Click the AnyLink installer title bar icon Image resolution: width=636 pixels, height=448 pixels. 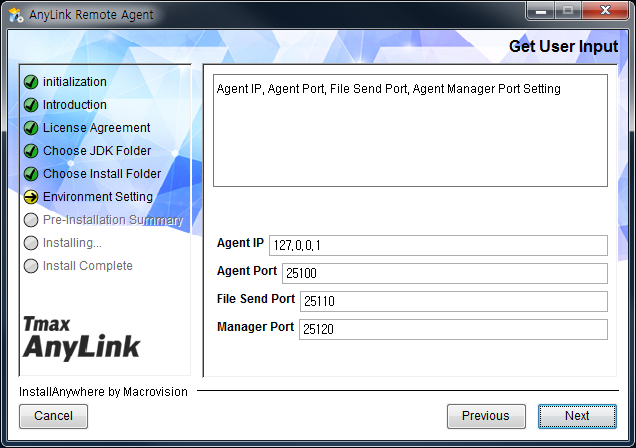[15, 16]
